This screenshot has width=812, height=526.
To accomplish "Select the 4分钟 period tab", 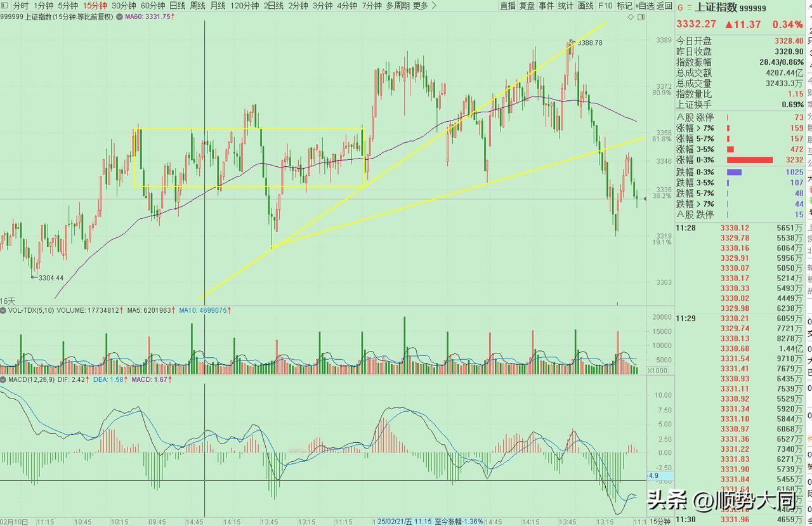I will click(347, 6).
